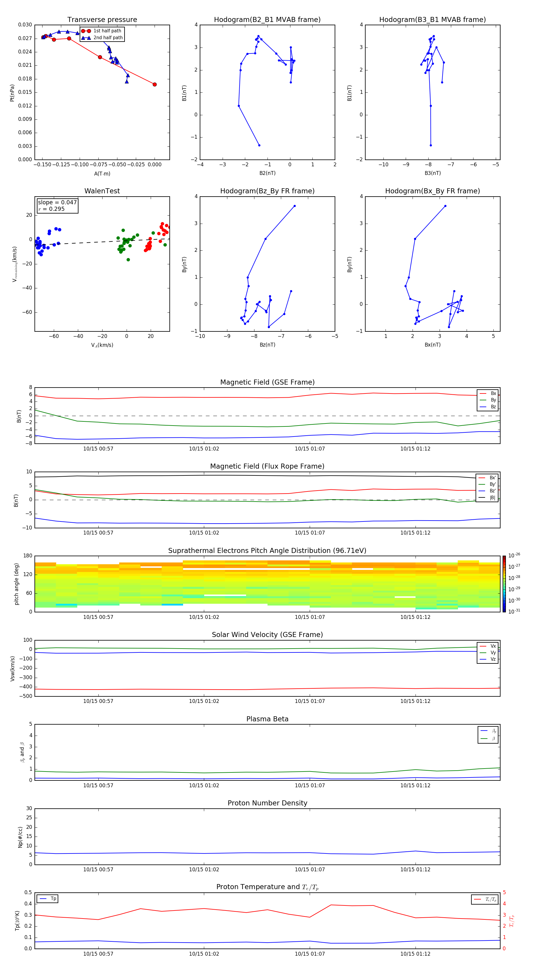The height and width of the screenshot is (980, 535).
Task: Click the 'B2(nT)' axis label
Action: [267, 173]
